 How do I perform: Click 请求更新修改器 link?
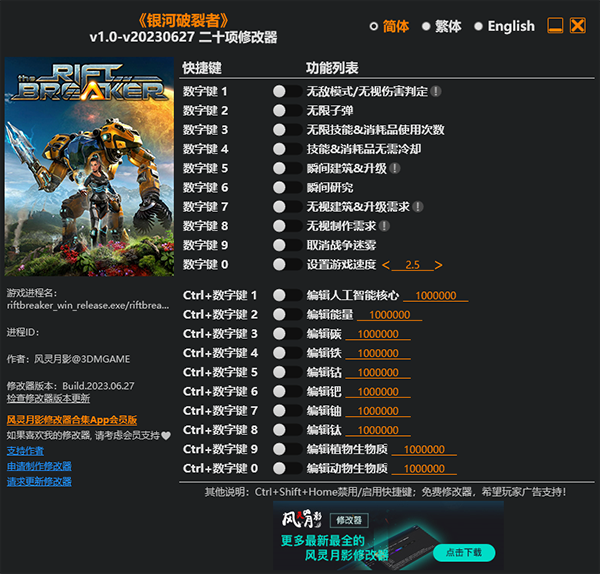[39, 481]
